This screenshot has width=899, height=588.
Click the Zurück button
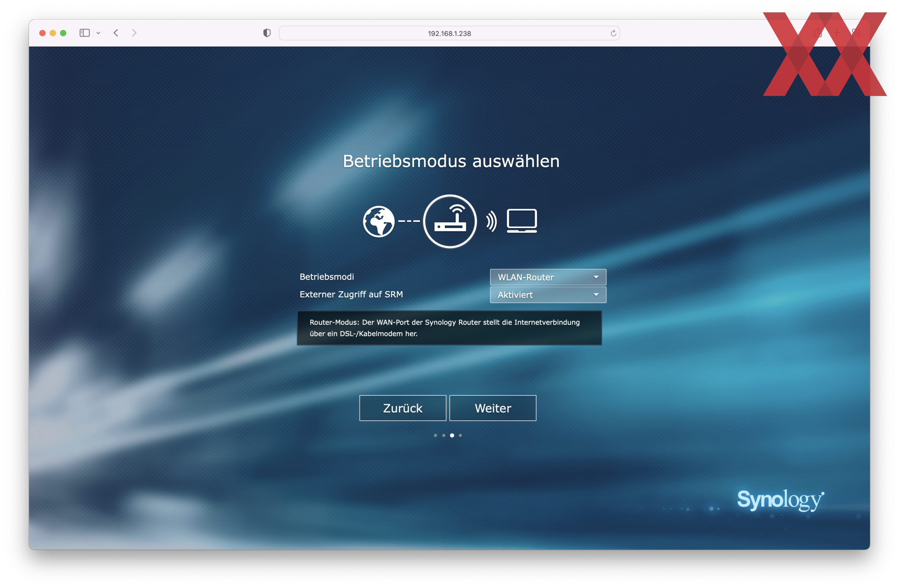pos(403,408)
